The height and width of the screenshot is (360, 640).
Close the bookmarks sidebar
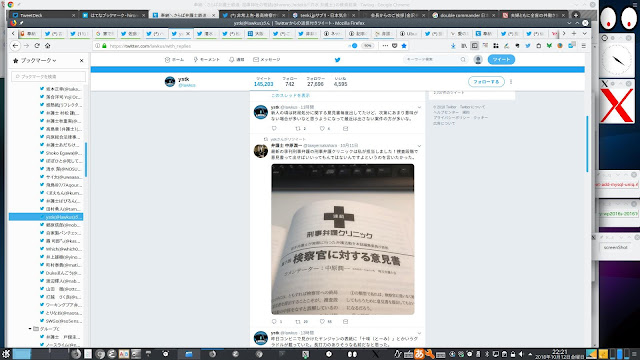[82, 60]
